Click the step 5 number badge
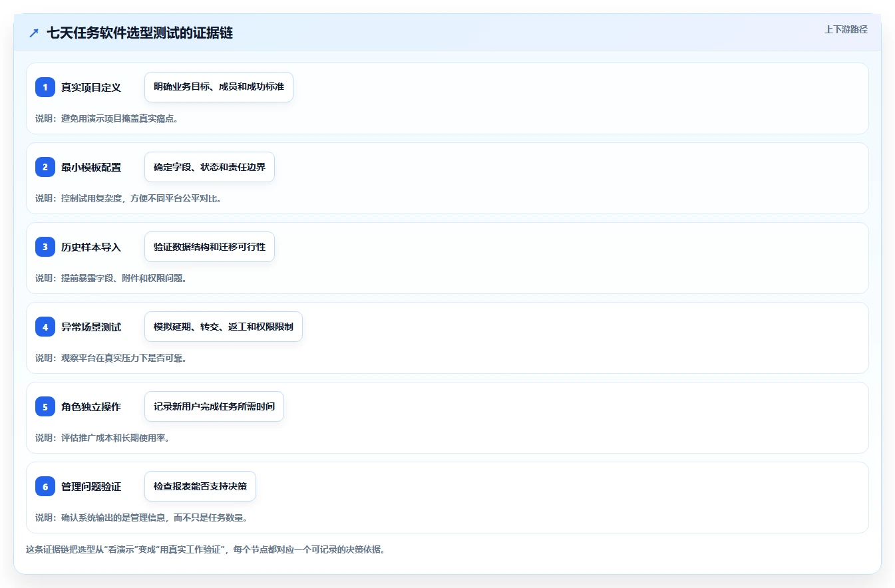Screen dimensions: 895x588 (x=45, y=406)
